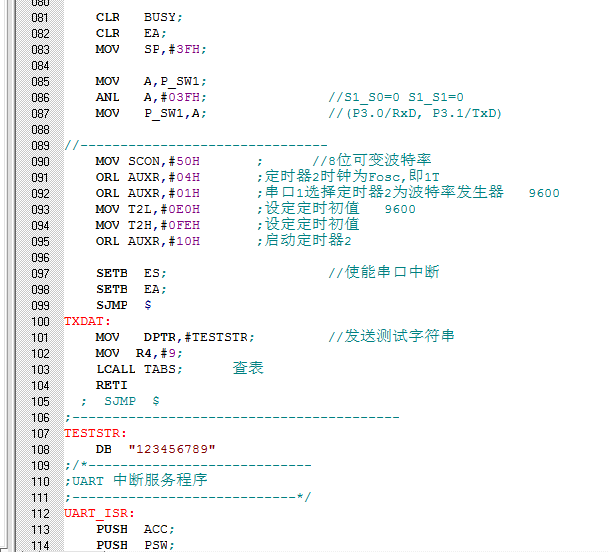Click the #0E0H value on the T2L line
The height and width of the screenshot is (552, 608).
(x=176, y=209)
